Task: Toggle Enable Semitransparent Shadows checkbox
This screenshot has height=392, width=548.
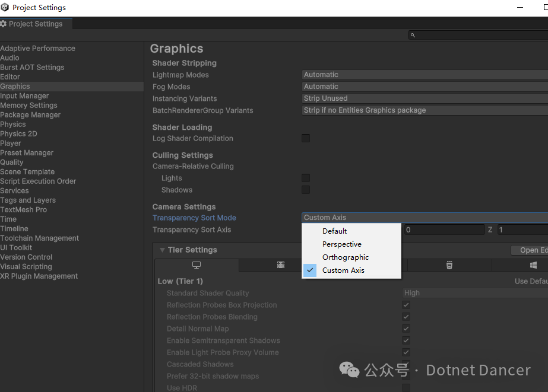Action: (x=406, y=340)
